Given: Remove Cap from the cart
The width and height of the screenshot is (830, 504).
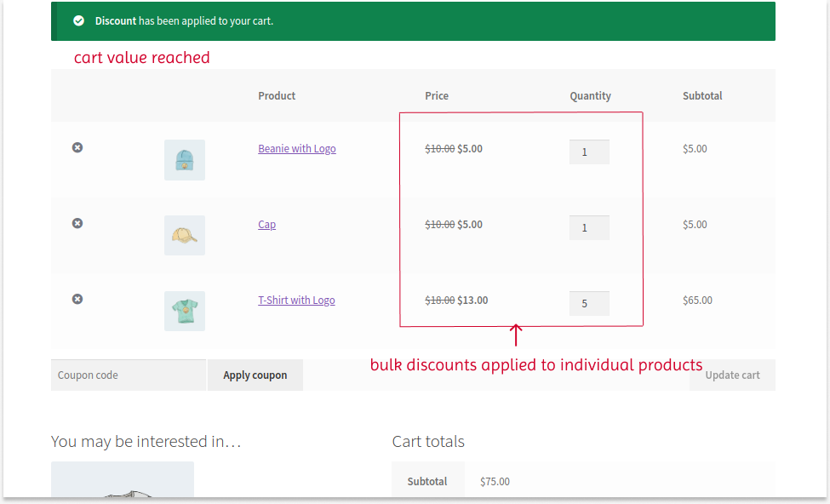Looking at the screenshot, I should pos(77,223).
